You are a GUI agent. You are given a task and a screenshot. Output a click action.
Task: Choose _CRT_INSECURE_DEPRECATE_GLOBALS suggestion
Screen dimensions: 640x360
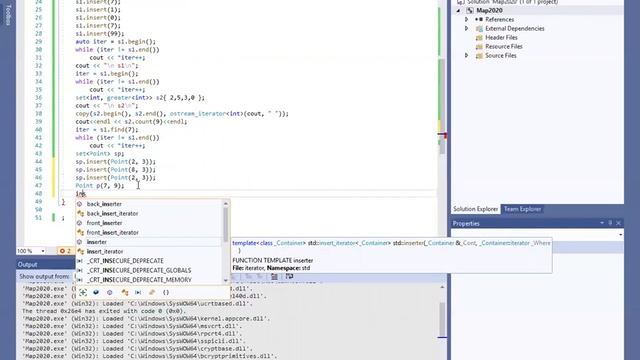[139, 270]
